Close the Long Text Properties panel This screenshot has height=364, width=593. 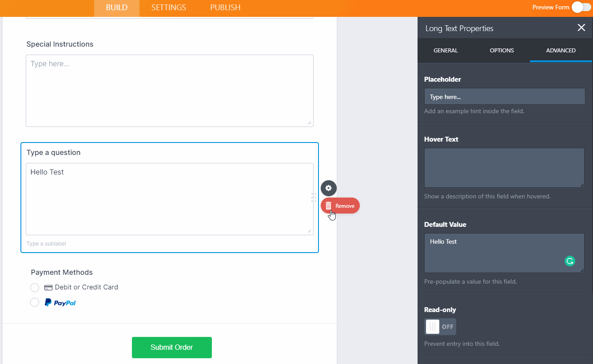click(x=581, y=28)
